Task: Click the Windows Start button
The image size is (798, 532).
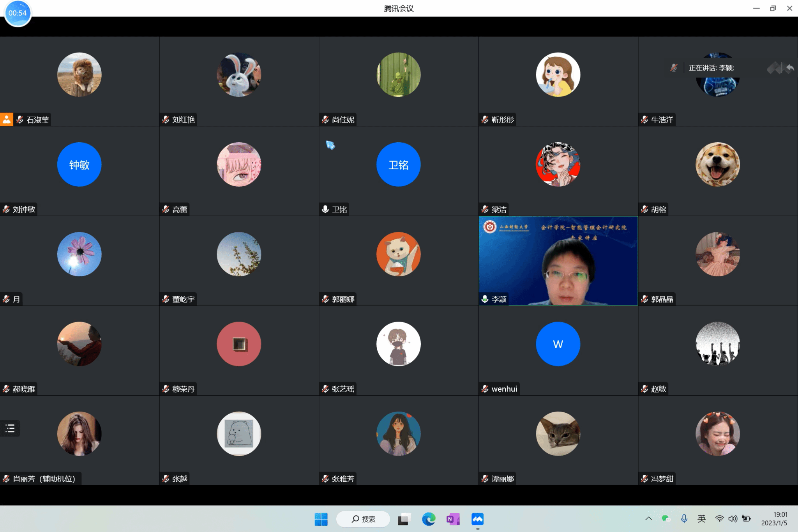Action: coord(321,519)
